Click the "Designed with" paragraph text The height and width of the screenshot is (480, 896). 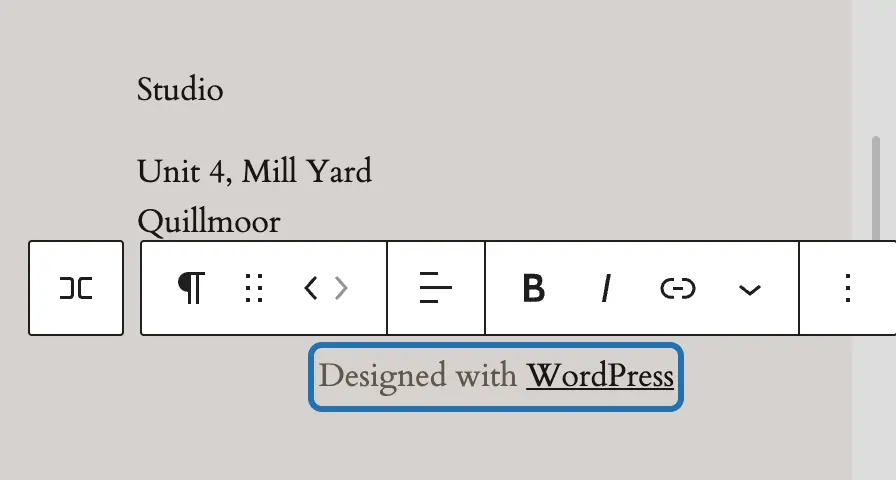(x=417, y=377)
